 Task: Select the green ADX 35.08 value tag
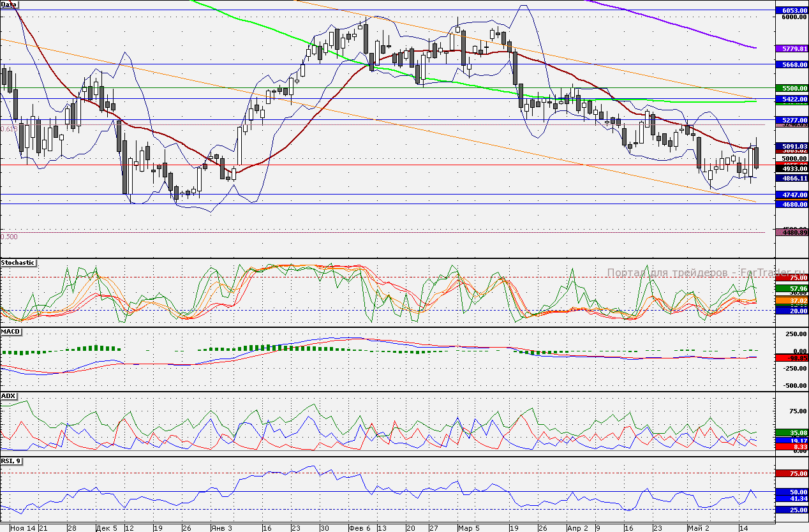pos(791,432)
